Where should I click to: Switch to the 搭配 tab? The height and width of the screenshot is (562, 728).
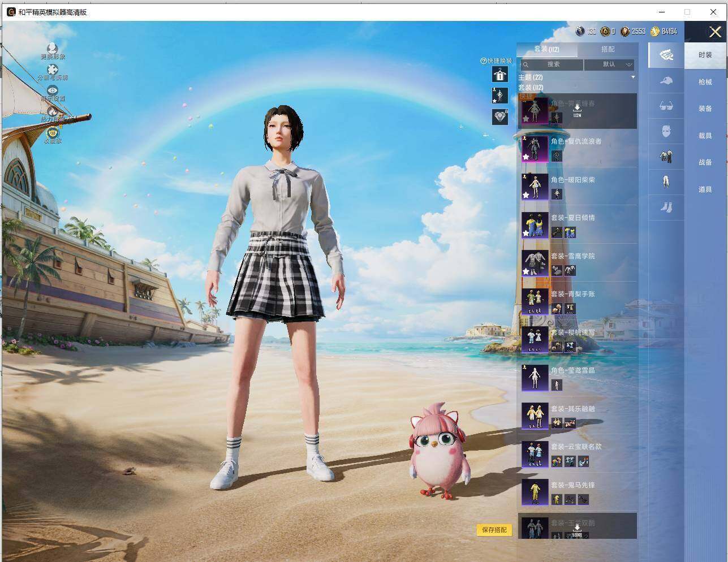point(608,49)
